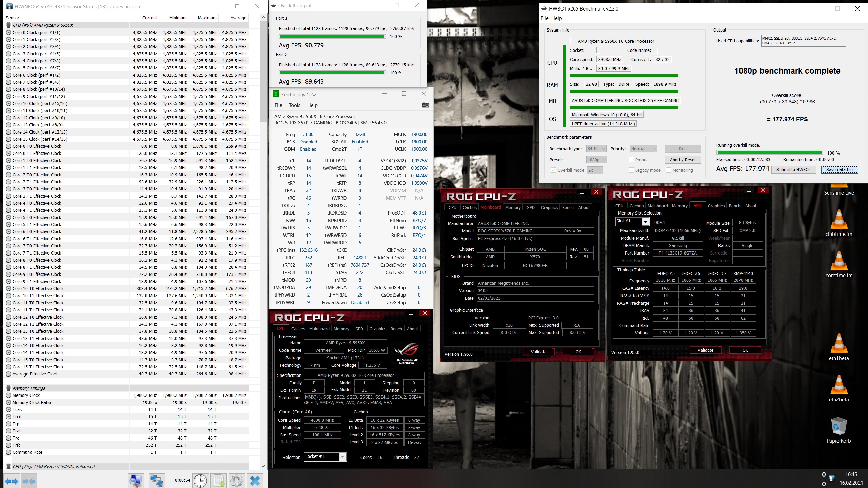Click HWiNFO64 title bar app icon
This screenshot has width=868, height=488.
click(9, 6)
